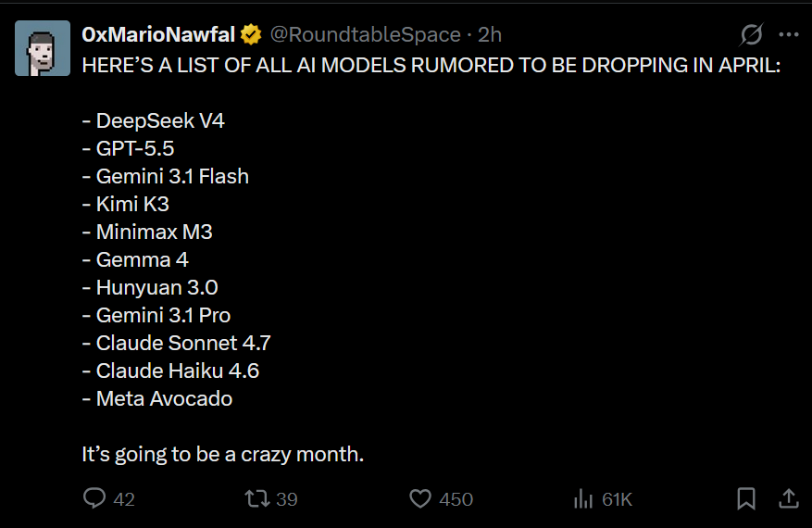Viewport: 812px width, 528px height.
Task: Click the "Claude Sonnet 4.7" list line
Action: (x=182, y=344)
